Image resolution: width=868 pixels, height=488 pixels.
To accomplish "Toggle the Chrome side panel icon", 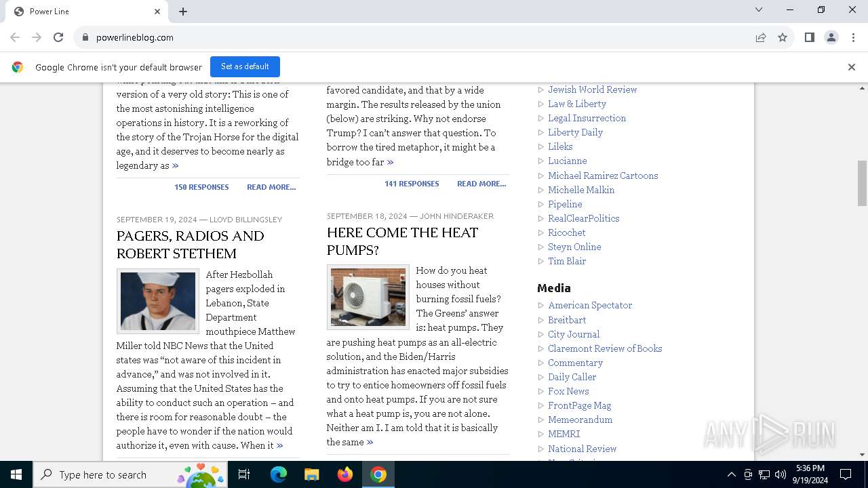I will (810, 37).
